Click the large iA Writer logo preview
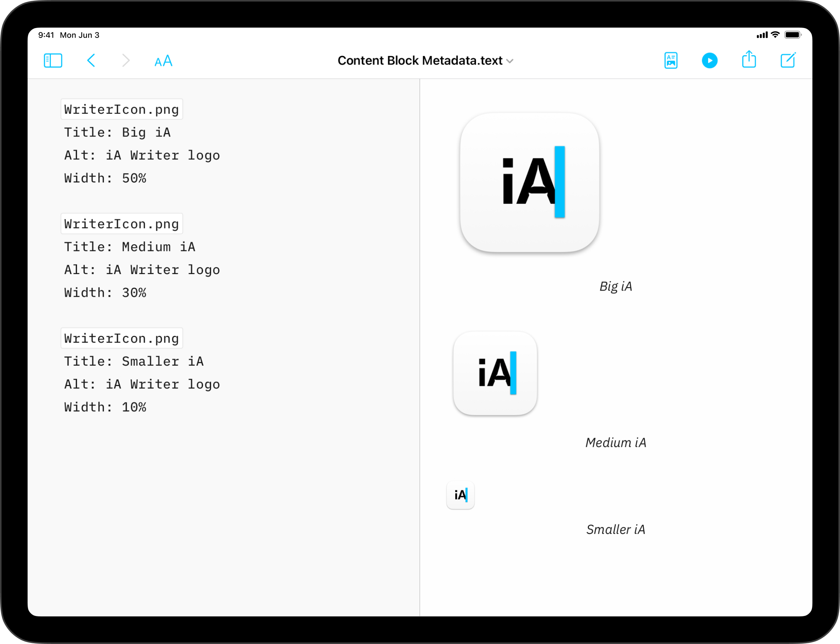The width and height of the screenshot is (840, 644). pos(530,182)
